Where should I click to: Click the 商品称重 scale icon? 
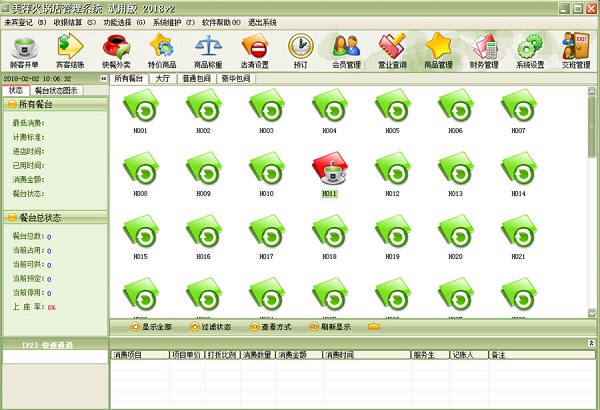click(x=208, y=51)
